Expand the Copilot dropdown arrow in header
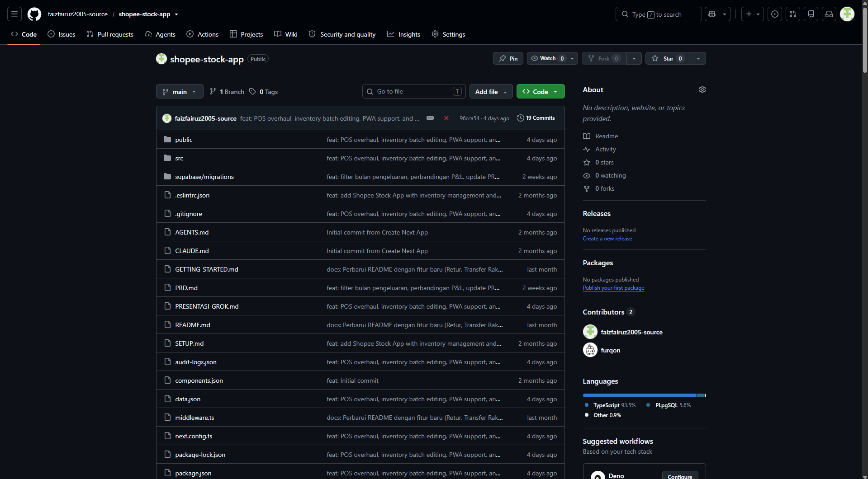The image size is (868, 479). click(725, 14)
